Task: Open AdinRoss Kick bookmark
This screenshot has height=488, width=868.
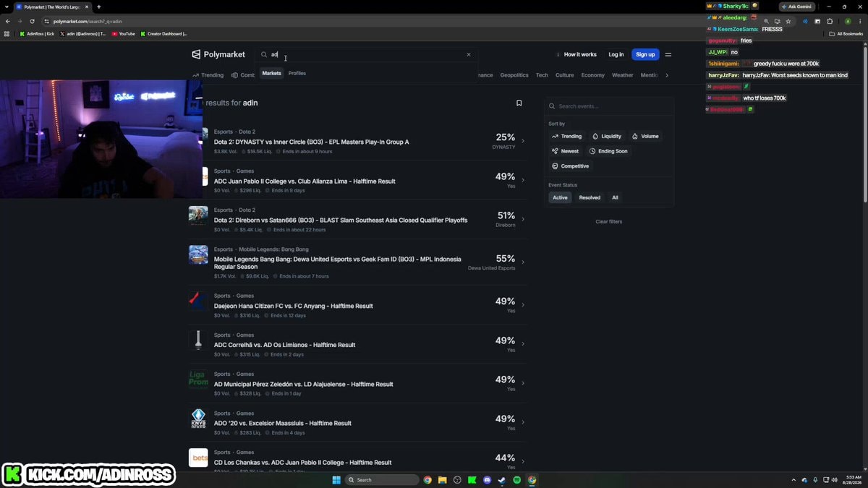Action: pyautogui.click(x=37, y=33)
